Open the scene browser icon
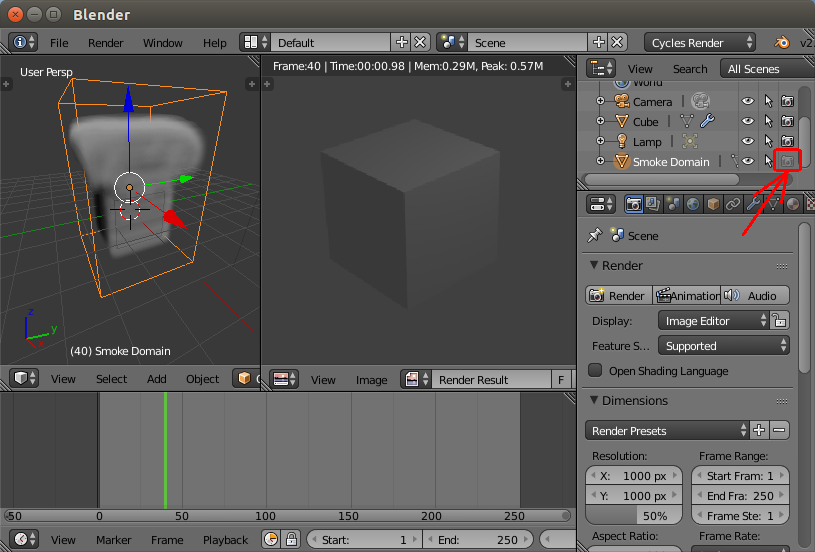 (452, 42)
